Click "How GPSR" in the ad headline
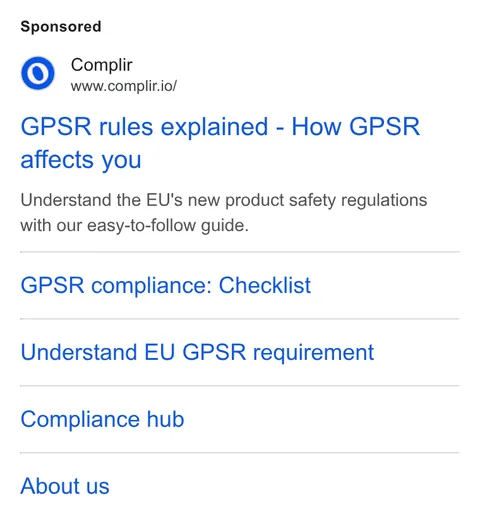 (x=356, y=127)
